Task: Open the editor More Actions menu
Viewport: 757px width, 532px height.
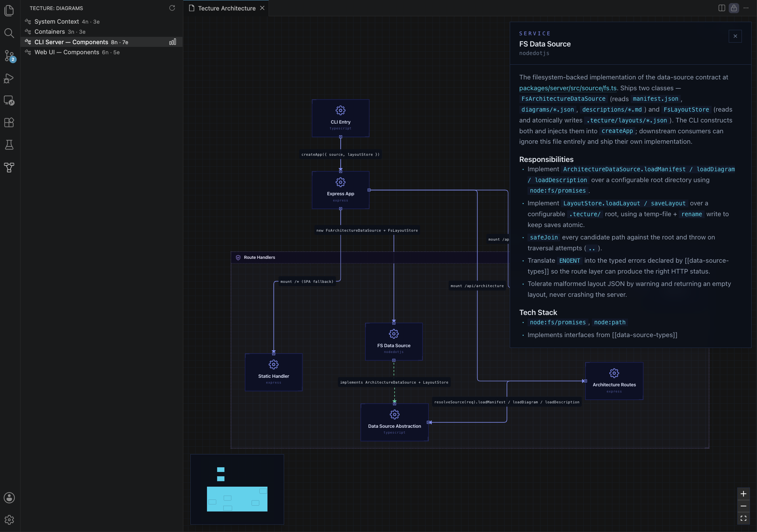Action: (x=746, y=8)
